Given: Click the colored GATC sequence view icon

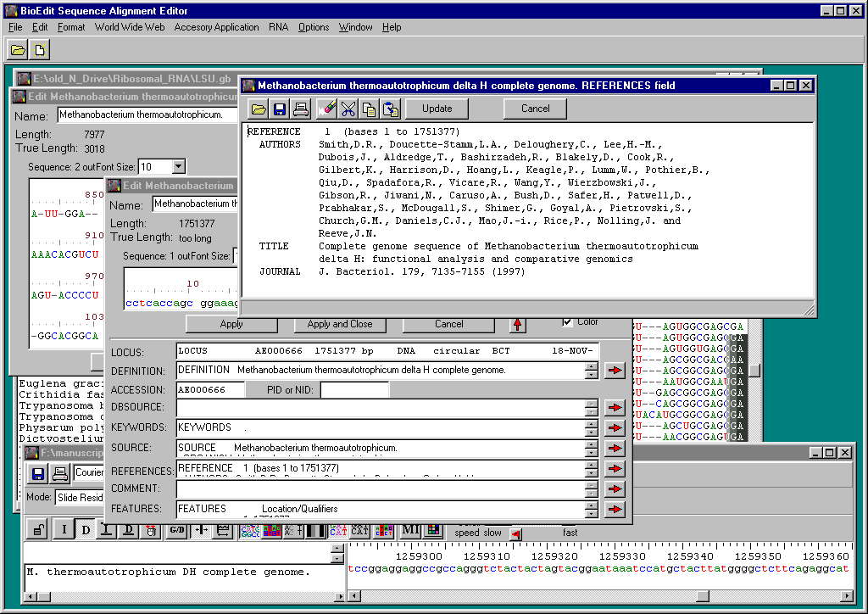Looking at the screenshot, I should click(x=250, y=531).
